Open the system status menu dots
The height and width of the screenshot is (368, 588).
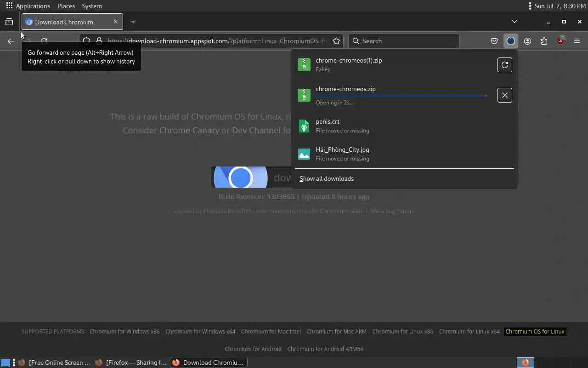point(530,6)
